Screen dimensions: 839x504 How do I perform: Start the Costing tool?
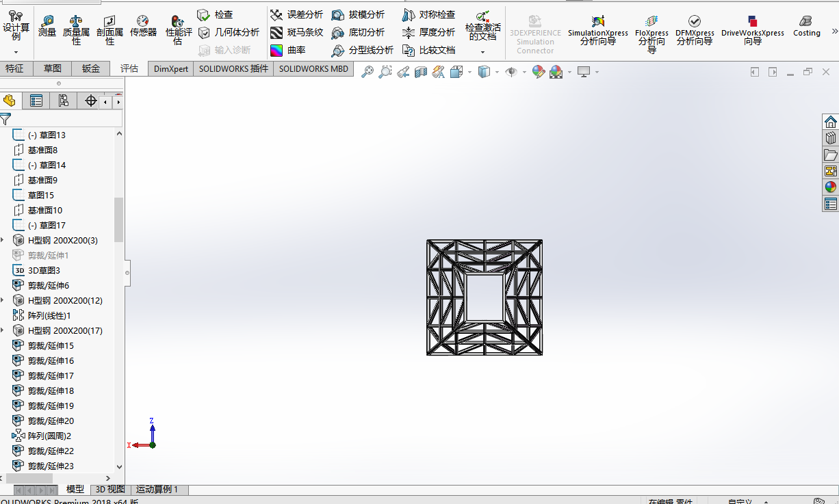(x=806, y=26)
